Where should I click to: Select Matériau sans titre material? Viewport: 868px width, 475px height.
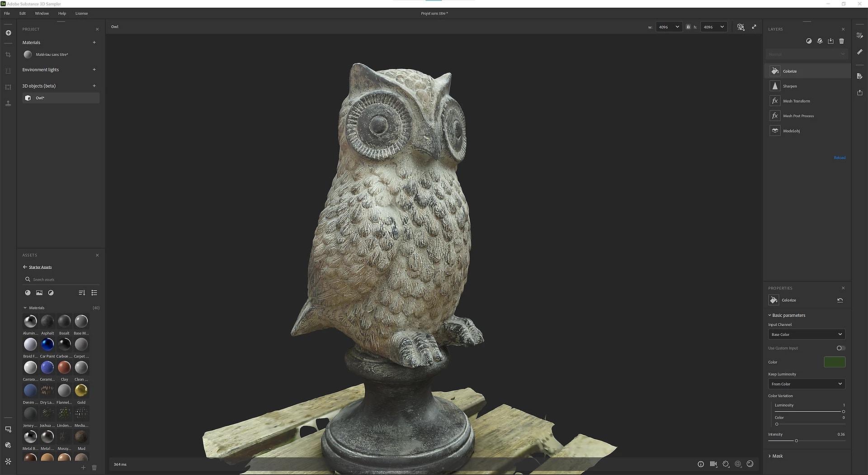pos(61,54)
